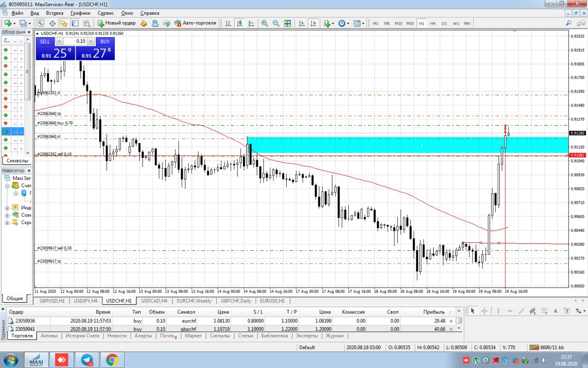
Task: Open История Счета terminal tab
Action: [x=82, y=336]
